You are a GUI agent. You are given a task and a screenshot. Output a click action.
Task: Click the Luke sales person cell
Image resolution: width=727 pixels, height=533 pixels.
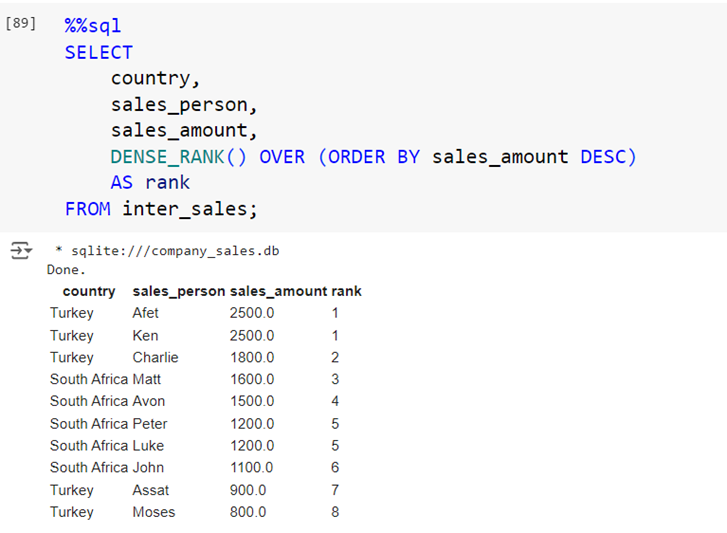148,445
